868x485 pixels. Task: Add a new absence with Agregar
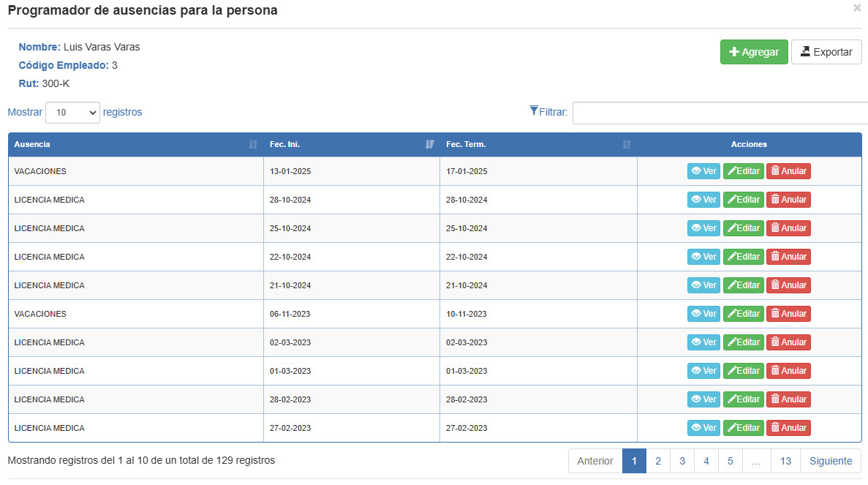754,52
